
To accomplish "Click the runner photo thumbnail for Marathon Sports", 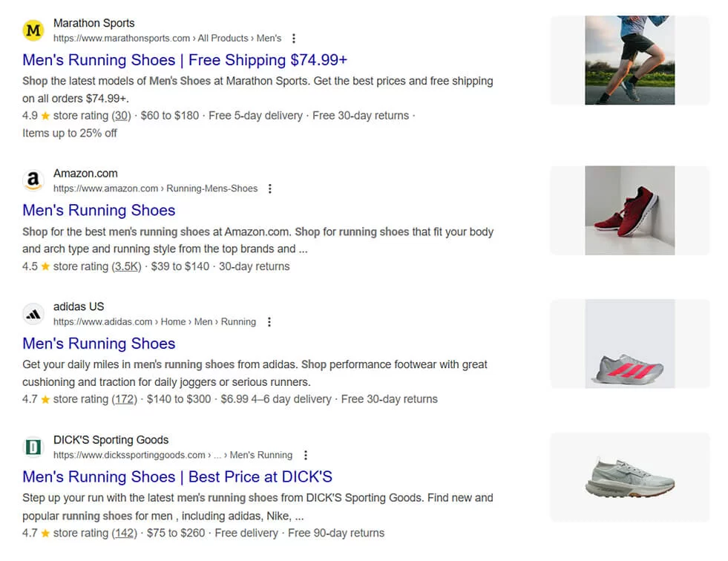I will [629, 60].
